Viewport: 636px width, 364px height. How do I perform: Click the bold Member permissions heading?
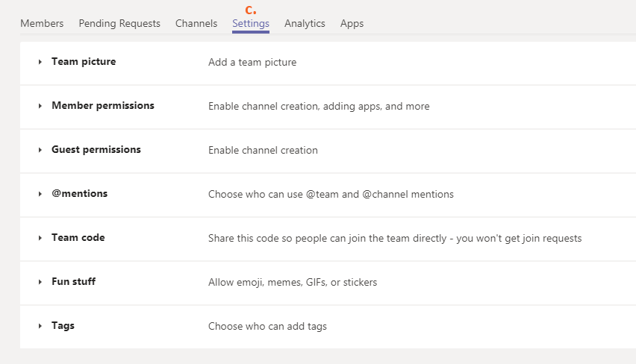pyautogui.click(x=103, y=106)
